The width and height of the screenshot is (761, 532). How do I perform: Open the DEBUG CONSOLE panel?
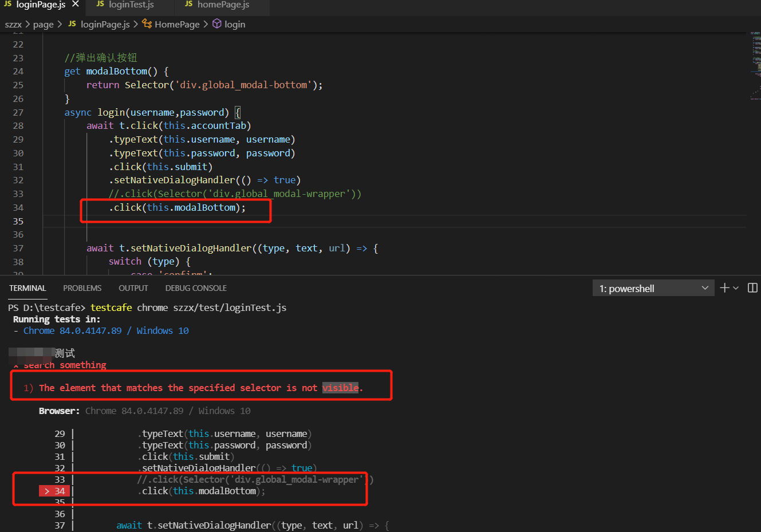[196, 288]
